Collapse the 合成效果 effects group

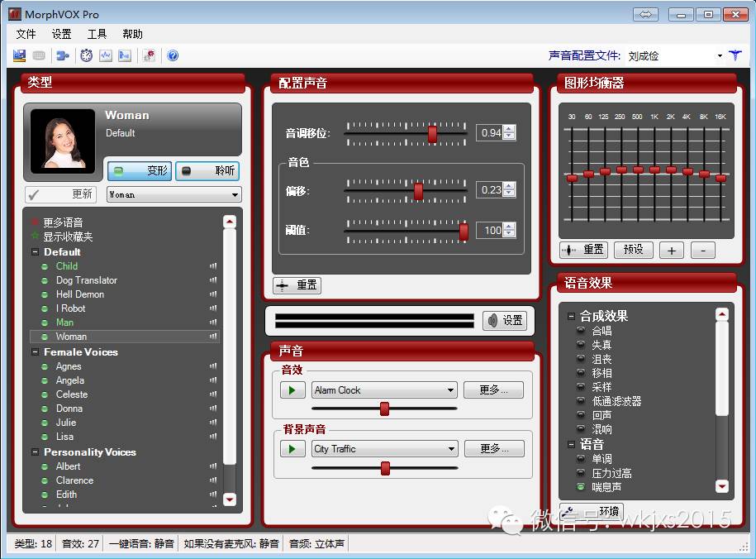coord(572,317)
